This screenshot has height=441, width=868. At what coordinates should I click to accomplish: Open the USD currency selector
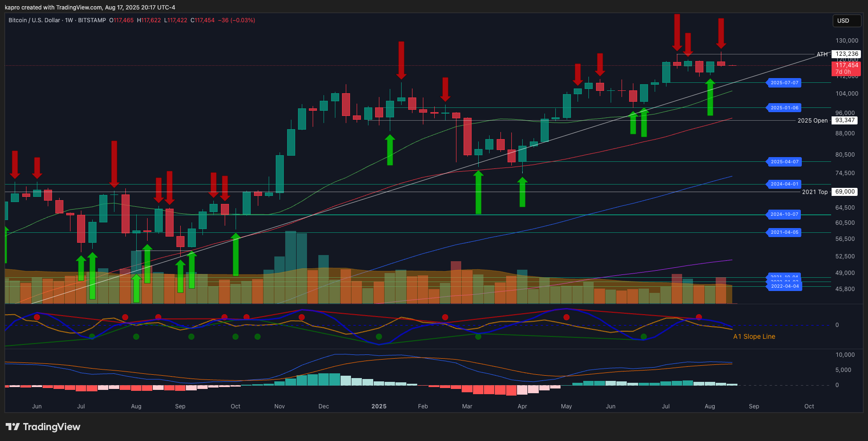(x=846, y=21)
